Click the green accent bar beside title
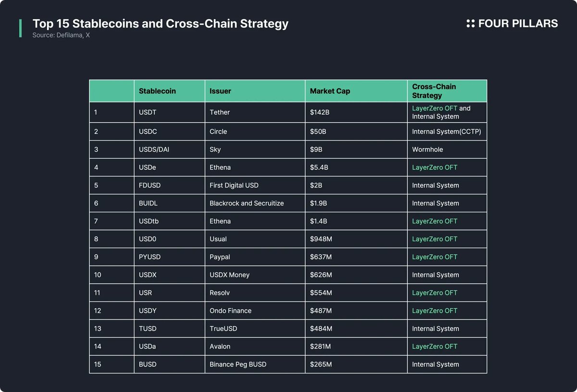Viewport: 577px width, 392px height. (x=20, y=28)
